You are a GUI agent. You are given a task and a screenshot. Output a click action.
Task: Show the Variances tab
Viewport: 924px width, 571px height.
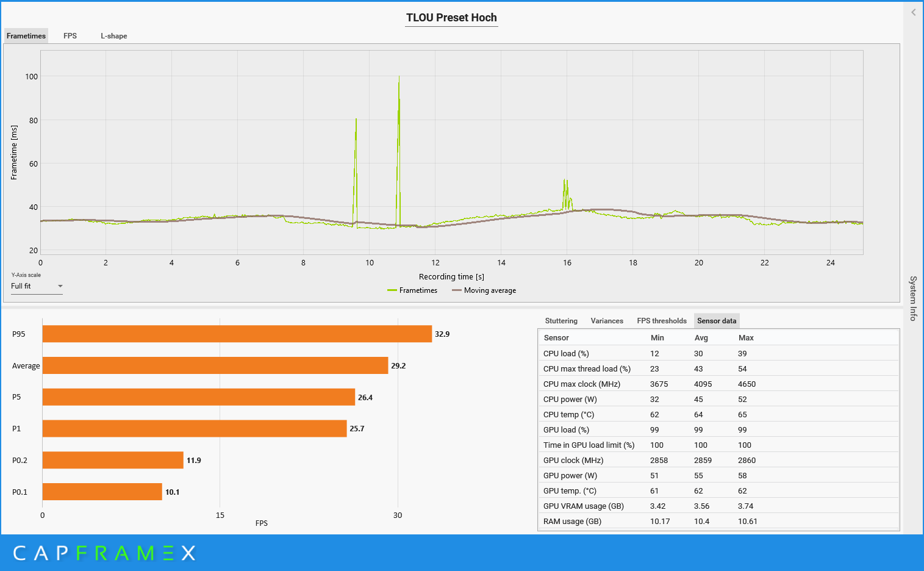pyautogui.click(x=607, y=321)
